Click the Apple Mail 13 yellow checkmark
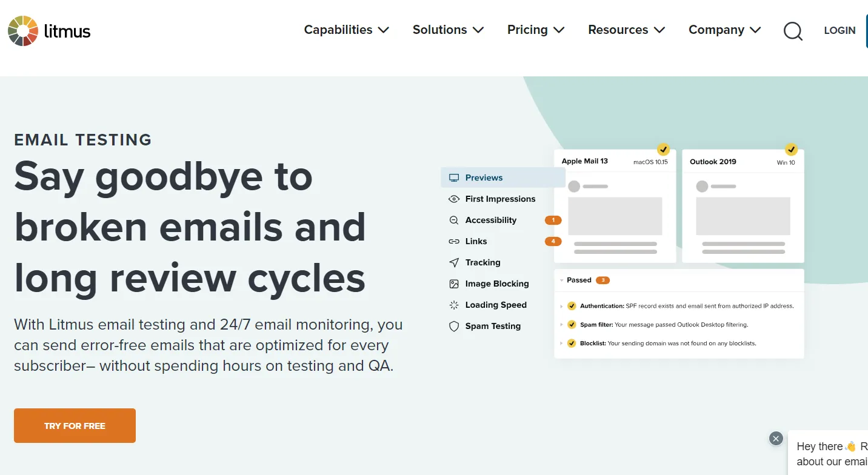The image size is (868, 475). click(x=663, y=149)
